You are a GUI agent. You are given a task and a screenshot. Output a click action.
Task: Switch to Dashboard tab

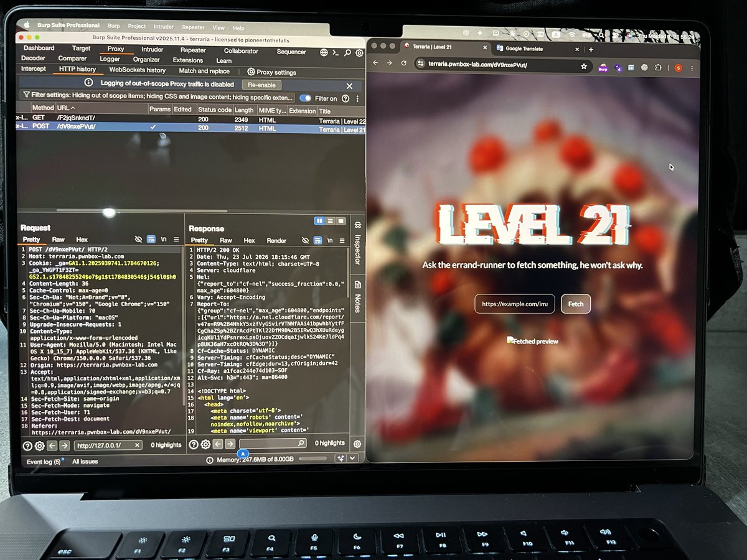pyautogui.click(x=39, y=48)
